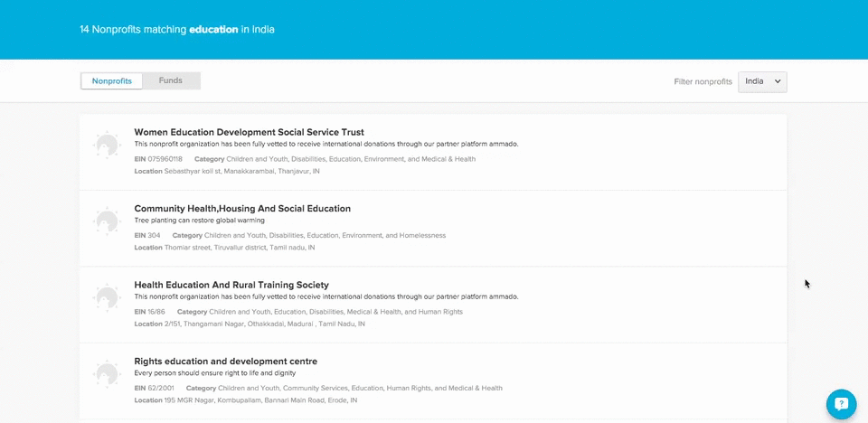Switch to the Nonprofits tab
This screenshot has width=868, height=423.
[x=112, y=81]
